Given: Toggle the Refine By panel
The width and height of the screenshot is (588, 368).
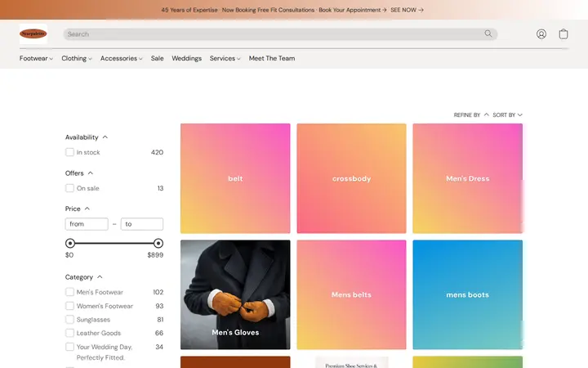Looking at the screenshot, I should pos(471,115).
